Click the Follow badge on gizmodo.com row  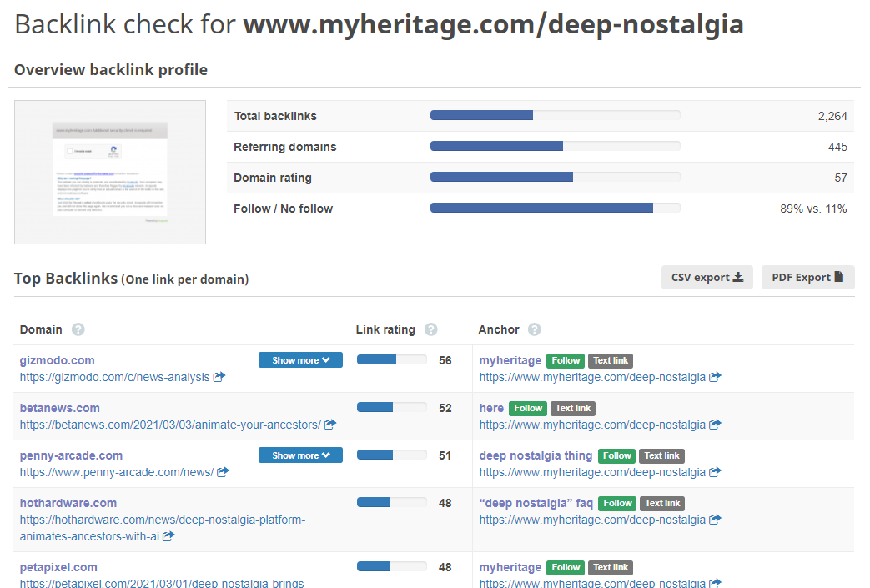tap(566, 360)
